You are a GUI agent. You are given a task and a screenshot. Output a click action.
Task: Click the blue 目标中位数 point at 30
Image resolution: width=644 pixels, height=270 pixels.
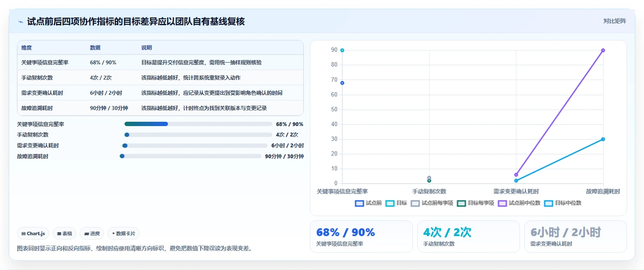click(603, 139)
